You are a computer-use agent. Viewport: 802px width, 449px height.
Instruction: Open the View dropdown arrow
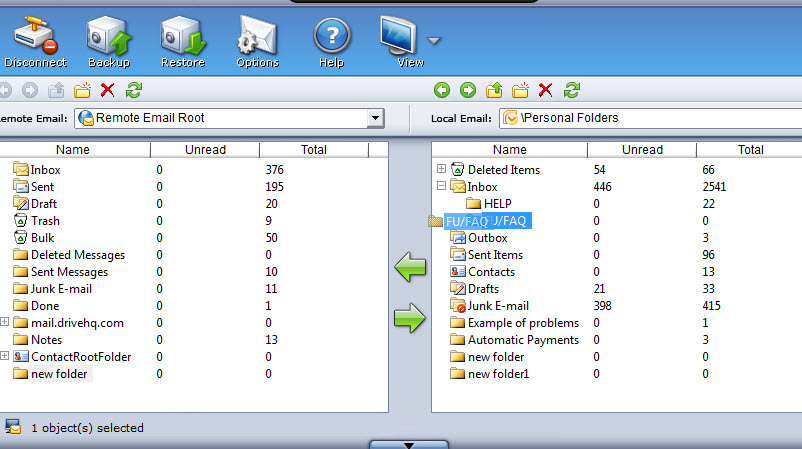click(x=434, y=41)
